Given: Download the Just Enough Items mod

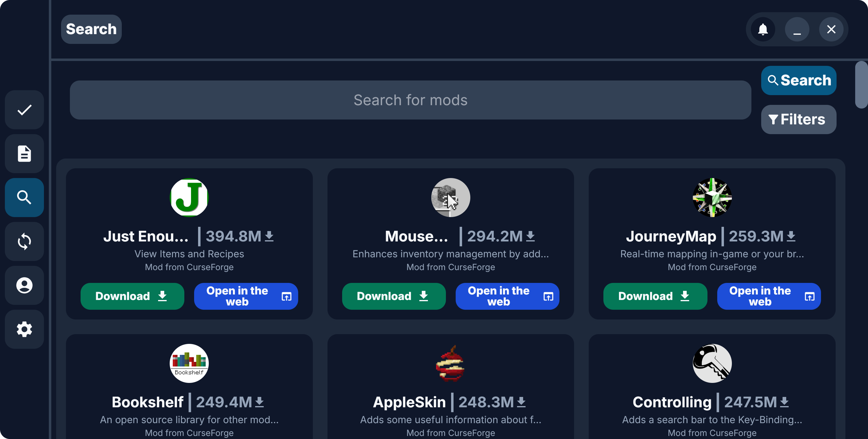Looking at the screenshot, I should coord(132,296).
